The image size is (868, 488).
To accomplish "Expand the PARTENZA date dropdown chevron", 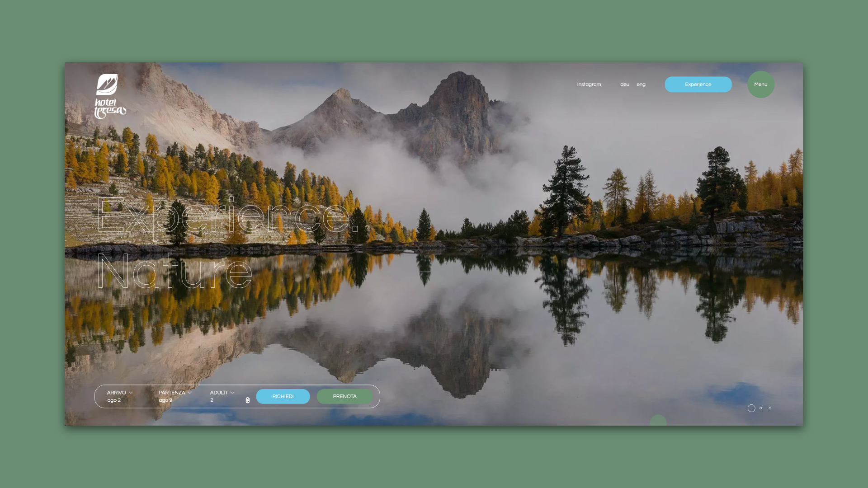I will tap(190, 393).
